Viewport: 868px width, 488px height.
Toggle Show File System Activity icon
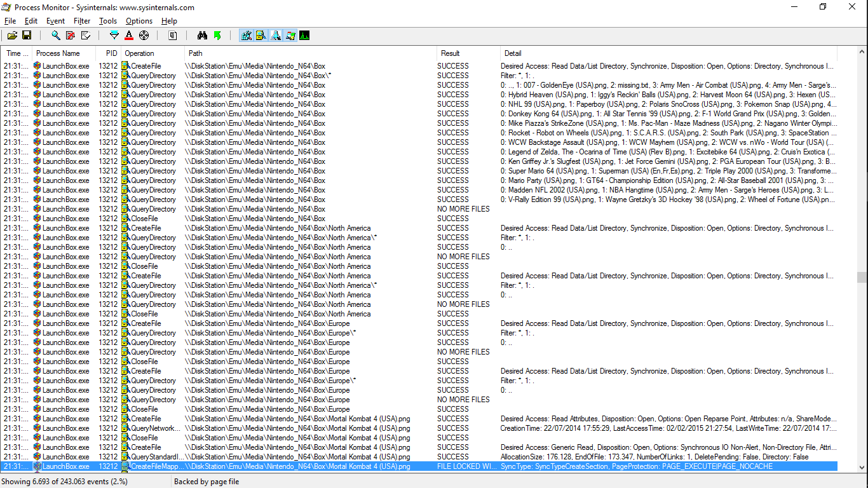(x=261, y=36)
